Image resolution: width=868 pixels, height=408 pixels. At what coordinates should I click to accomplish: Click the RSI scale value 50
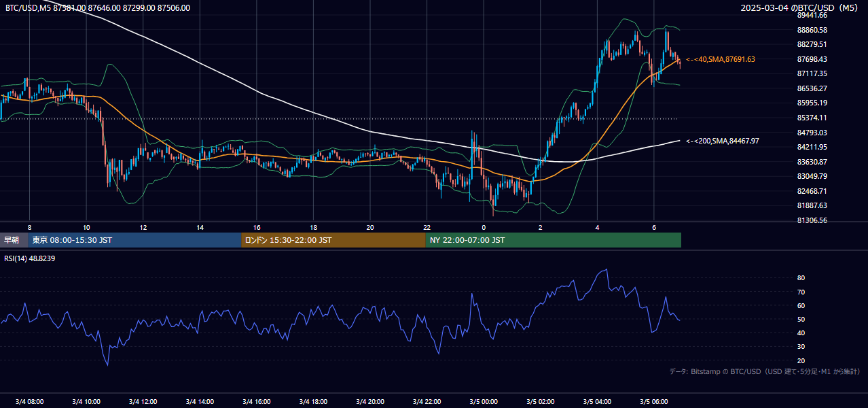(801, 320)
